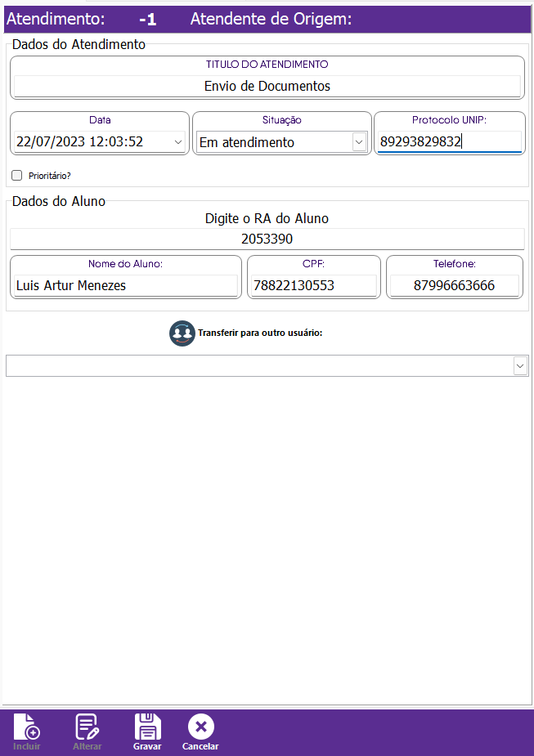Click the Titulo do Atendimento field

coord(267,86)
